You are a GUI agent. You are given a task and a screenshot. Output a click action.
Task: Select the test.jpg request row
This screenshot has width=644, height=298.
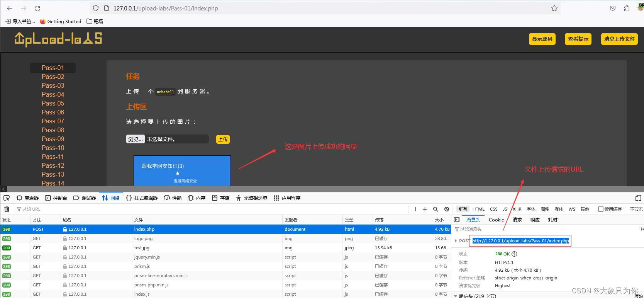click(x=225, y=248)
